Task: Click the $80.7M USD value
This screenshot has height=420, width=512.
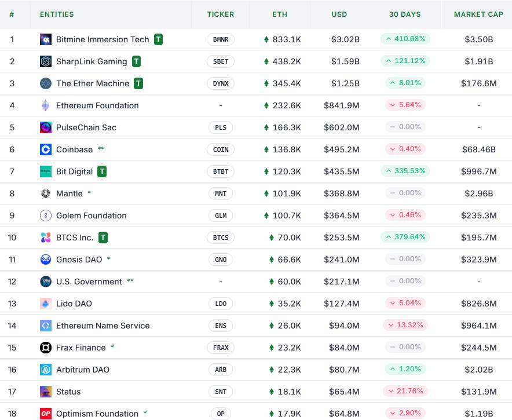Action: tap(344, 370)
